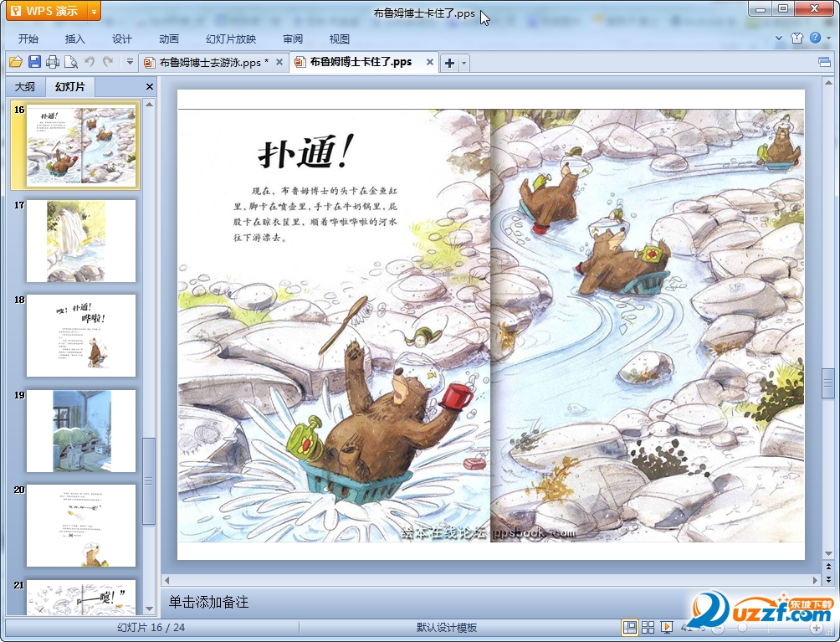Save the presentation with the floppy disk icon
The height and width of the screenshot is (642, 840).
click(34, 62)
